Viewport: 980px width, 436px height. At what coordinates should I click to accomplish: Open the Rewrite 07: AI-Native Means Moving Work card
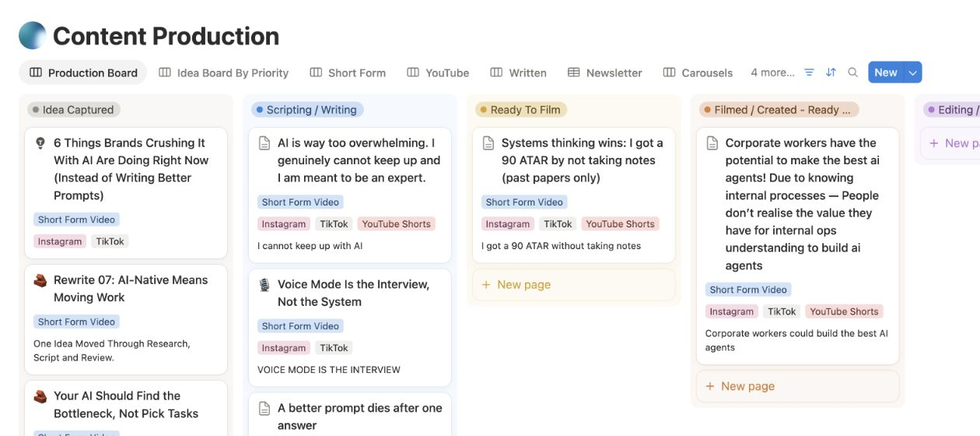pos(126,319)
